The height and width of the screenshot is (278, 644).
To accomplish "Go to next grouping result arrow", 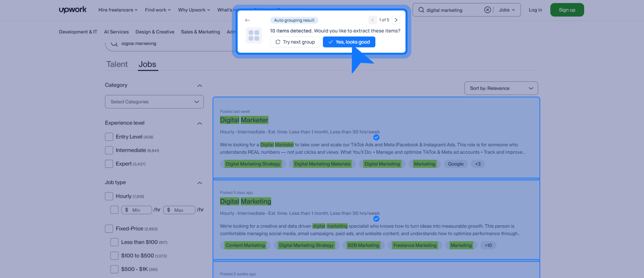I will click(396, 20).
